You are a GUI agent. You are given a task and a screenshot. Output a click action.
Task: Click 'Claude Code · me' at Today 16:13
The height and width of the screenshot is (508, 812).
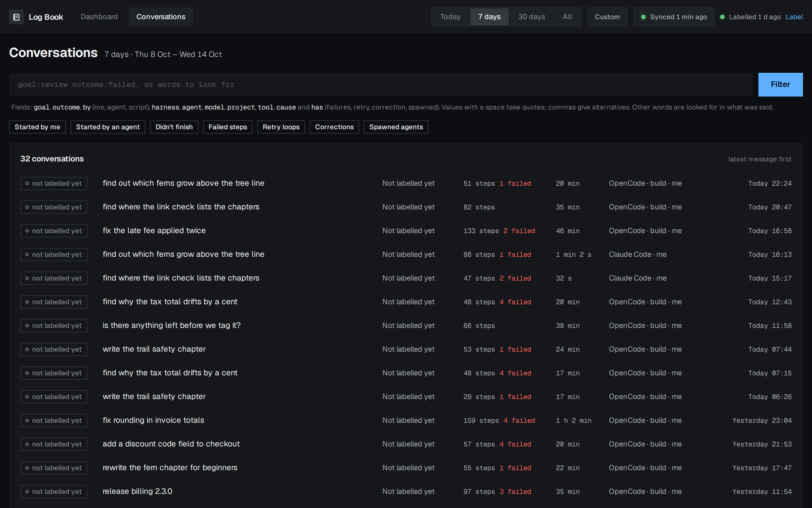pos(637,254)
